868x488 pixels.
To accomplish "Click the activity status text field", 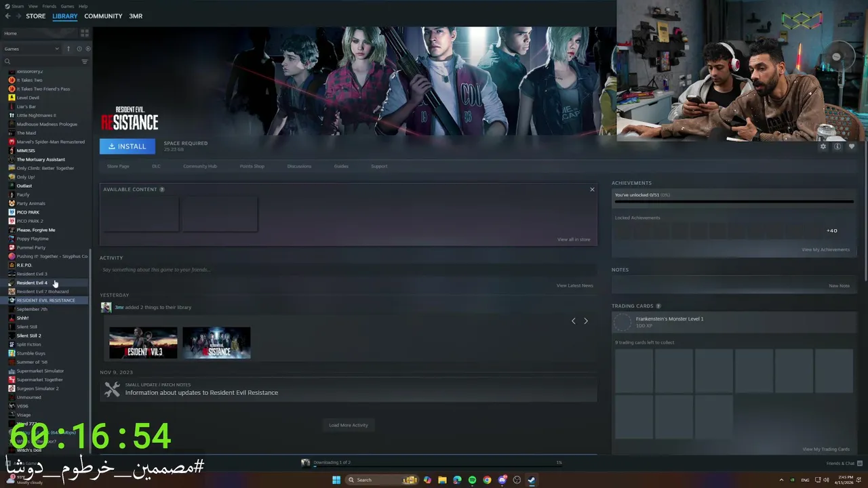I will pos(348,270).
